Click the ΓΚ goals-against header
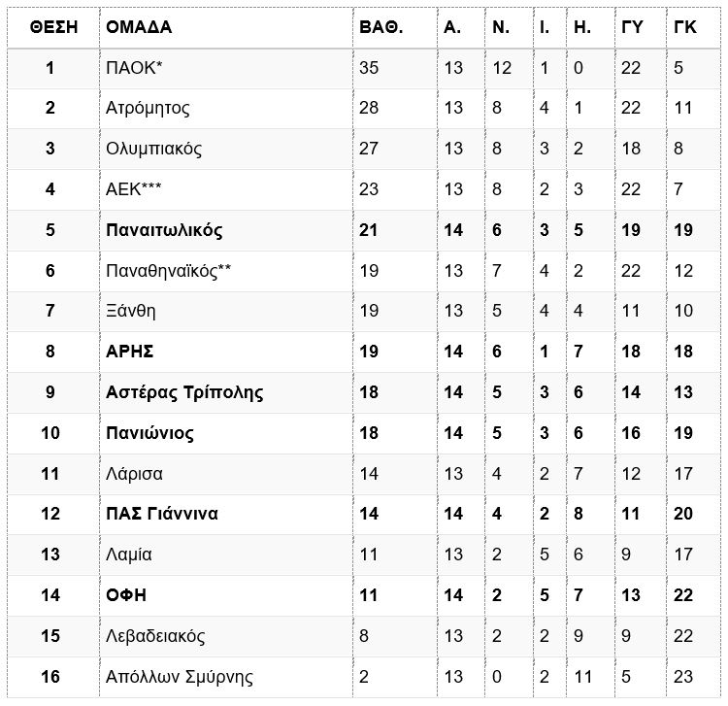 coord(685,27)
